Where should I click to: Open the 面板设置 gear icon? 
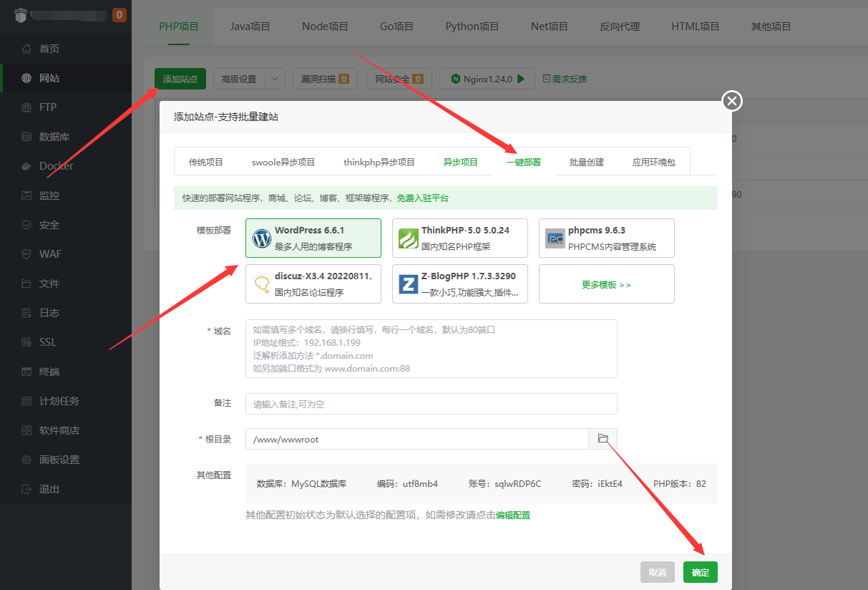pos(26,460)
